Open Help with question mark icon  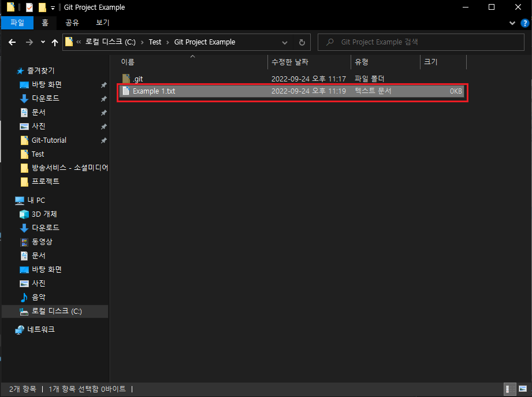click(524, 23)
